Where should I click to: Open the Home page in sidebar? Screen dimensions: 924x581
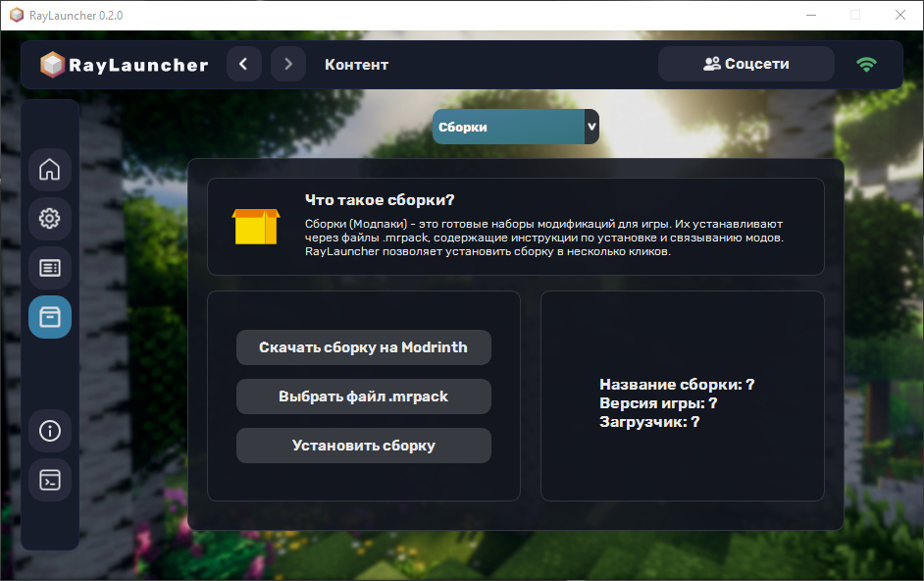(x=50, y=170)
